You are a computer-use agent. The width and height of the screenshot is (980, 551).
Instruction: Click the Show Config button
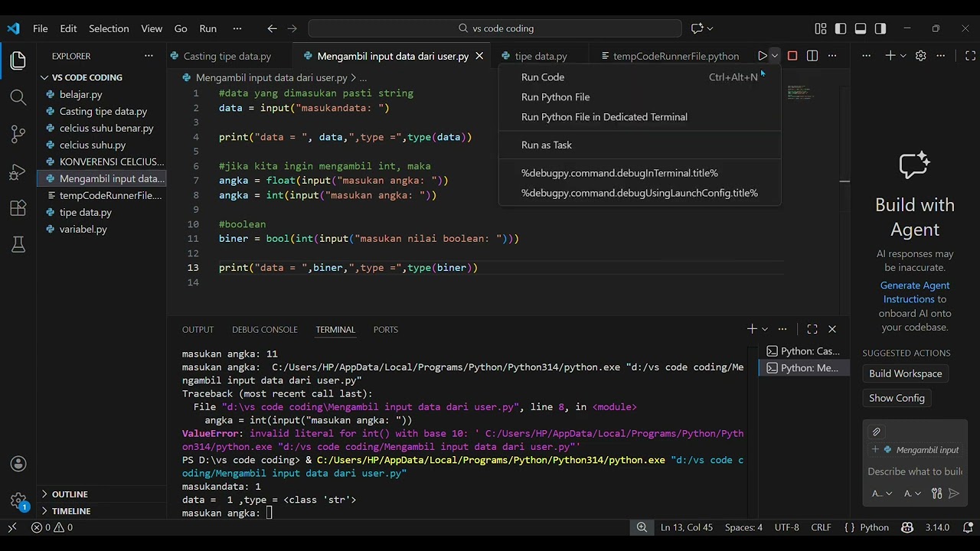tap(897, 398)
